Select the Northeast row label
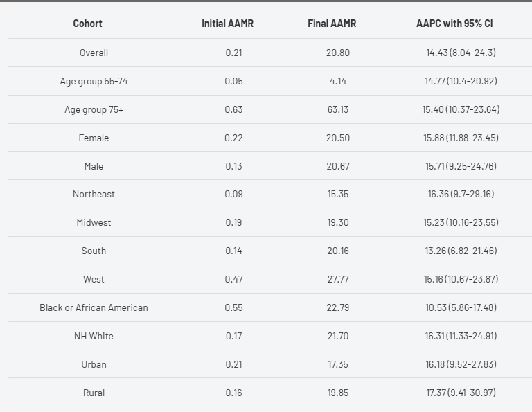This screenshot has width=532, height=412. pyautogui.click(x=94, y=194)
